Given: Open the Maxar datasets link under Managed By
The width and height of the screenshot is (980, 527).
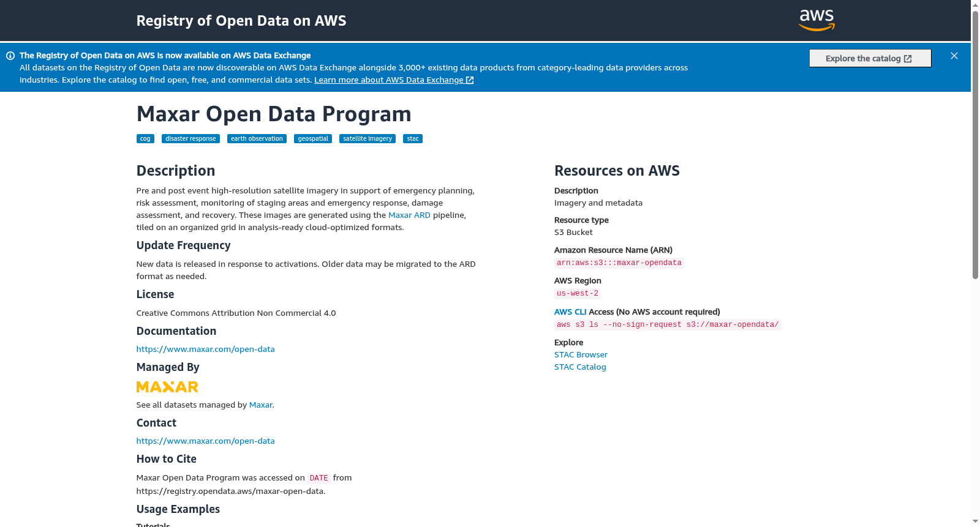Looking at the screenshot, I should tap(260, 405).
